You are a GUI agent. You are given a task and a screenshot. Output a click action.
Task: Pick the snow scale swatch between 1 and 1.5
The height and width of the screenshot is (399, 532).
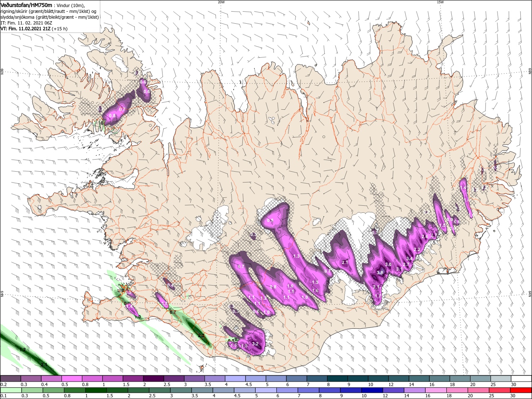pyautogui.click(x=112, y=379)
